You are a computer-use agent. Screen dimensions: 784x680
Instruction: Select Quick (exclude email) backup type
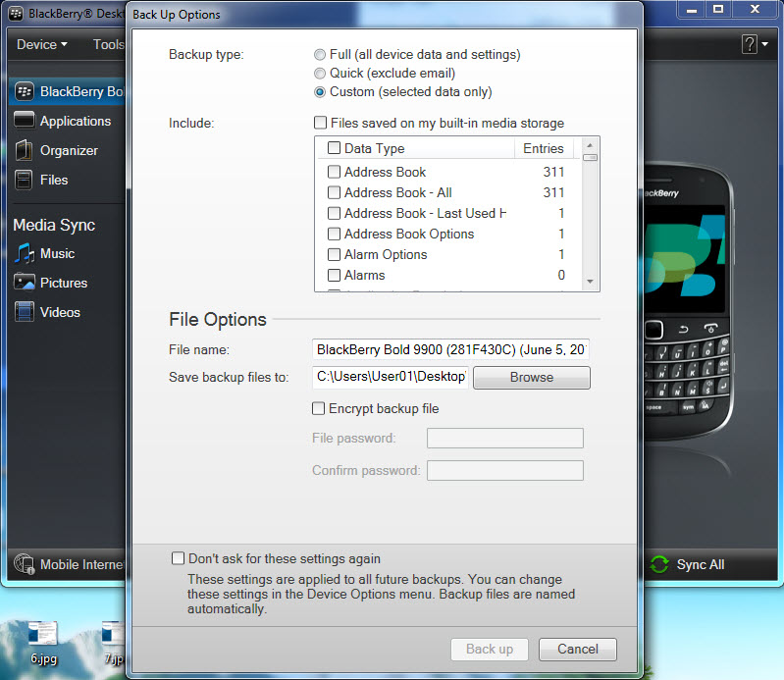(320, 74)
